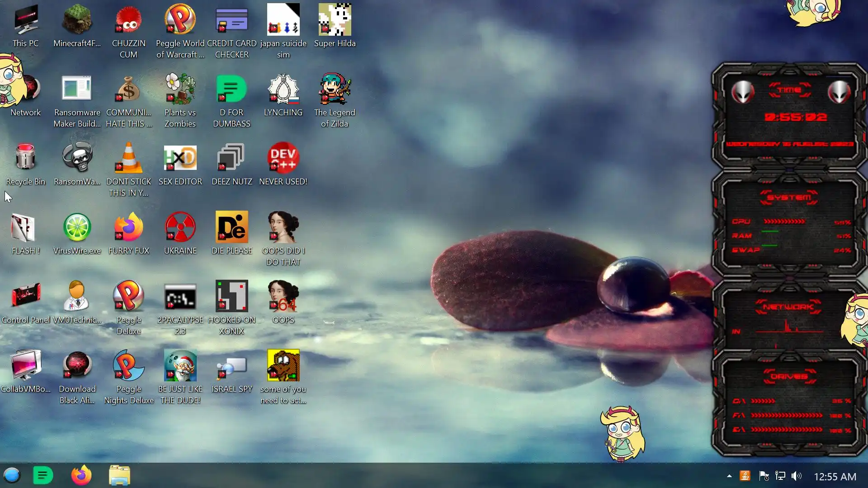The image size is (868, 488).
Task: Select the Peggle Nights Deluxe shortcut
Action: point(128,366)
